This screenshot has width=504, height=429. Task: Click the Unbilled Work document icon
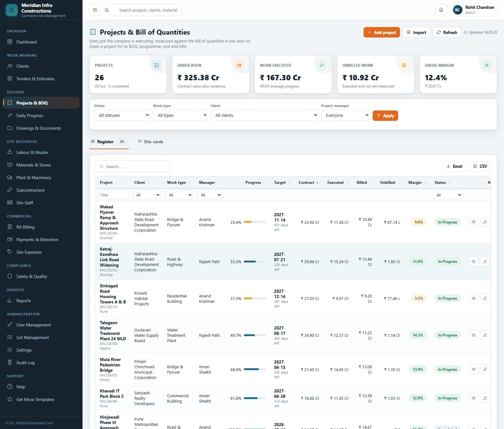[x=404, y=65]
